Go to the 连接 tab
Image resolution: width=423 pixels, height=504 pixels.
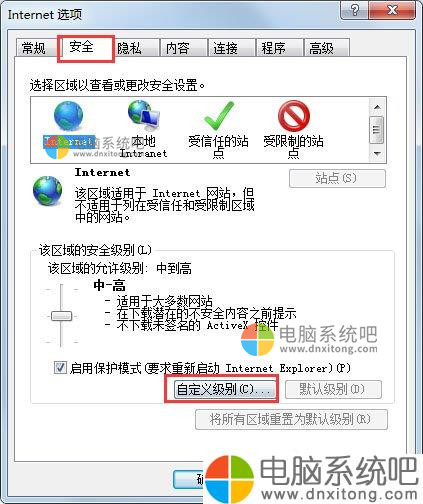click(x=226, y=48)
